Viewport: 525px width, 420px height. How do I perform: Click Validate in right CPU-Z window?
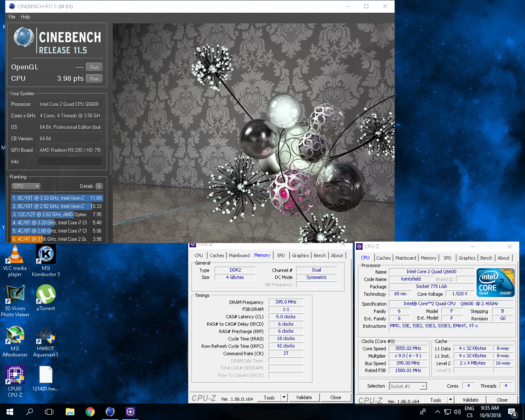click(x=470, y=400)
